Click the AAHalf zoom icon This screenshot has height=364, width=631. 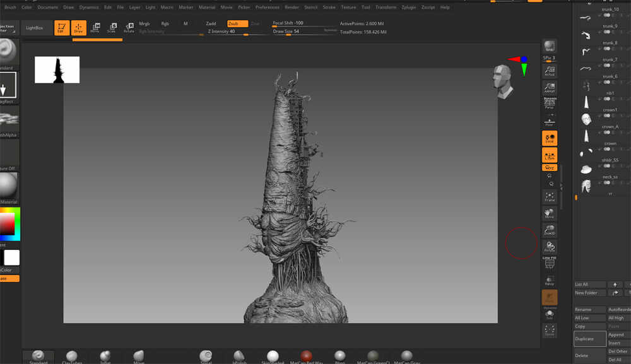(550, 88)
